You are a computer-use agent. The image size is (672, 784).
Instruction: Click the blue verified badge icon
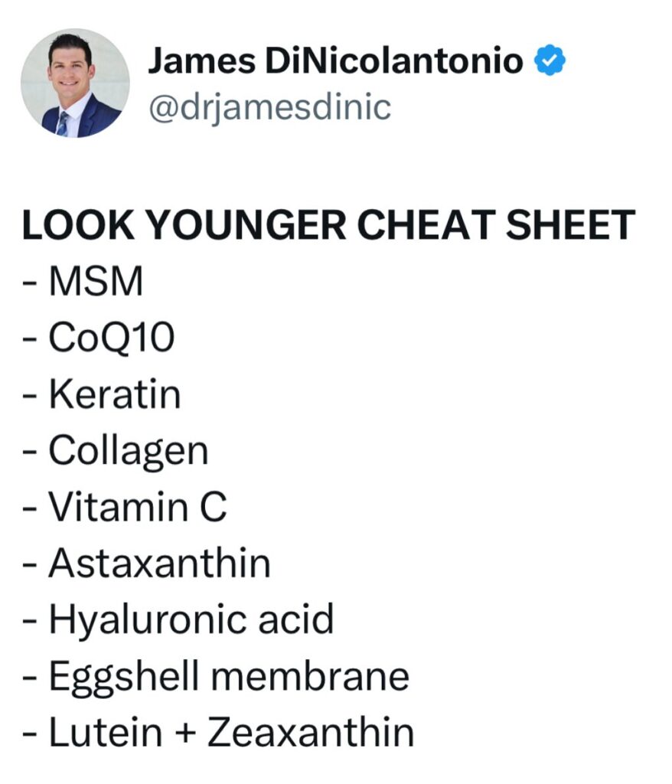550,60
